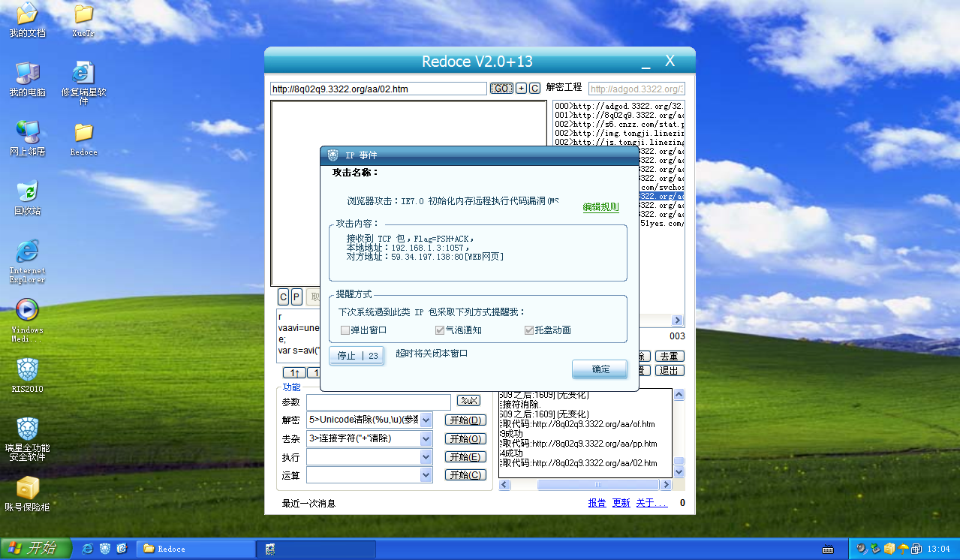960x560 pixels.
Task: Click C button beside P button
Action: [x=284, y=297]
